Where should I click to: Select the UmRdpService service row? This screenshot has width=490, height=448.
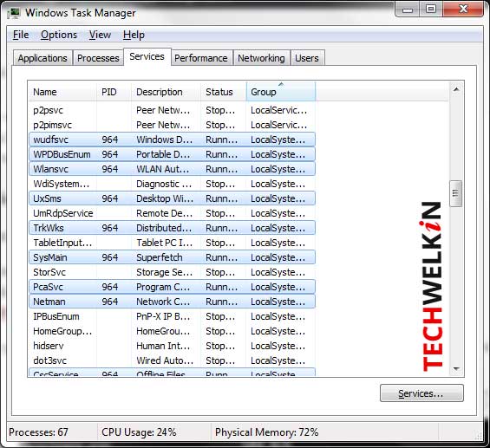pos(172,213)
